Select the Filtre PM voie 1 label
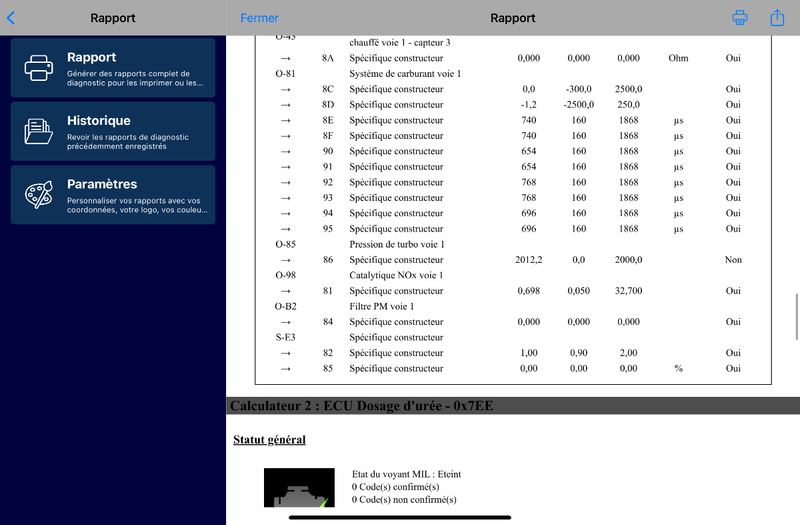Viewport: 800px width, 525px height. tap(383, 306)
